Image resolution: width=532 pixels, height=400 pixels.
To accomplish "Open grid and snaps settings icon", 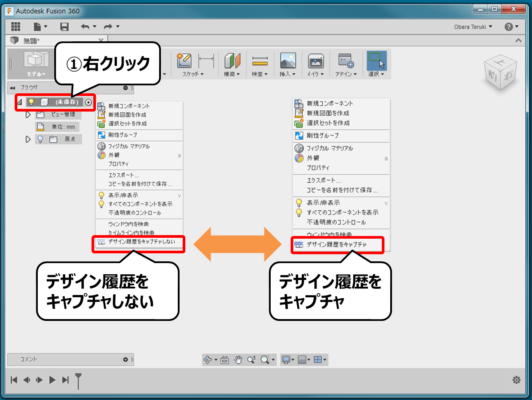I will click(302, 360).
